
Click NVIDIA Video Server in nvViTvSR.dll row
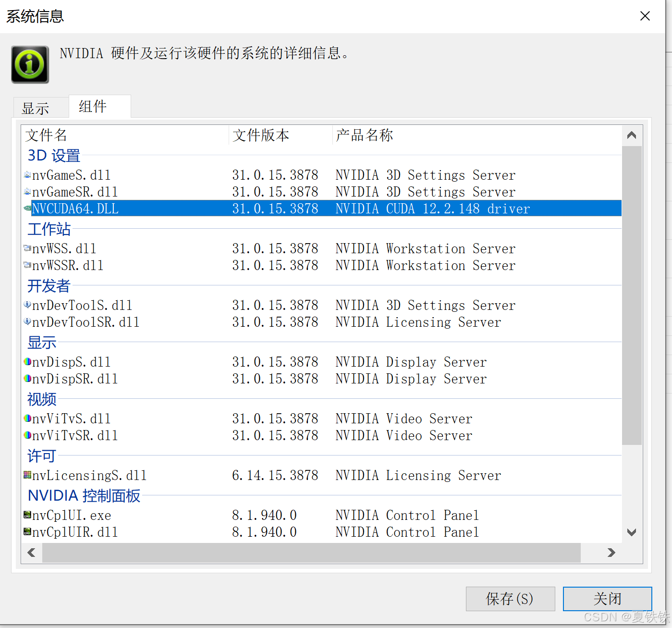pos(404,435)
